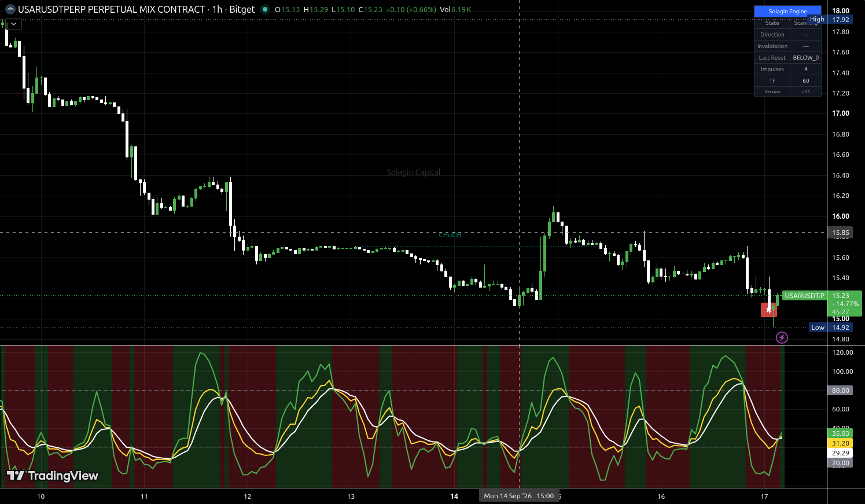Image resolution: width=865 pixels, height=504 pixels.
Task: Click the green market status dot
Action: pos(265,9)
